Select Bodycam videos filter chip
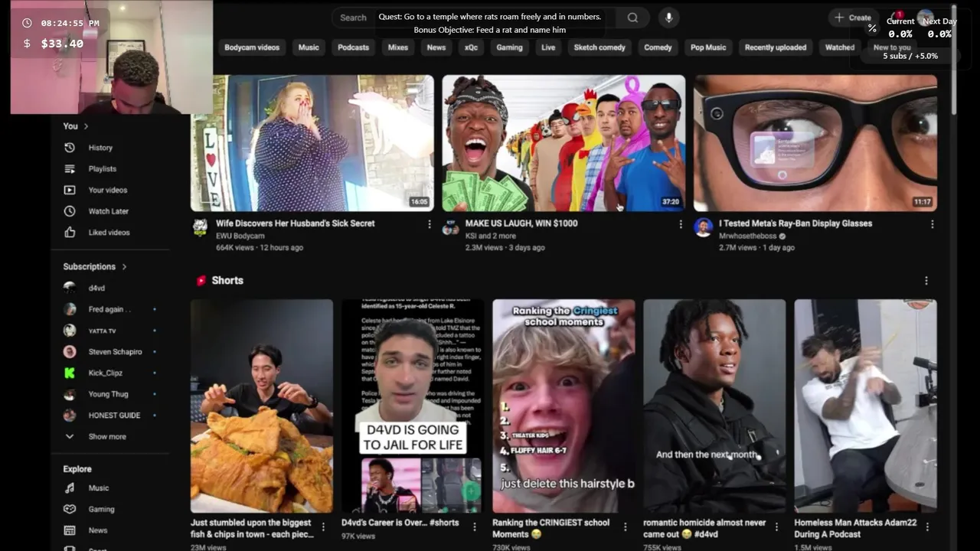Viewport: 980px width, 551px height. point(252,47)
